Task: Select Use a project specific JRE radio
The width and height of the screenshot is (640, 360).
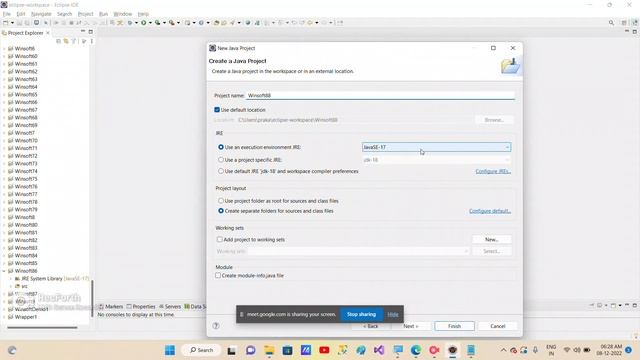Action: (221, 160)
